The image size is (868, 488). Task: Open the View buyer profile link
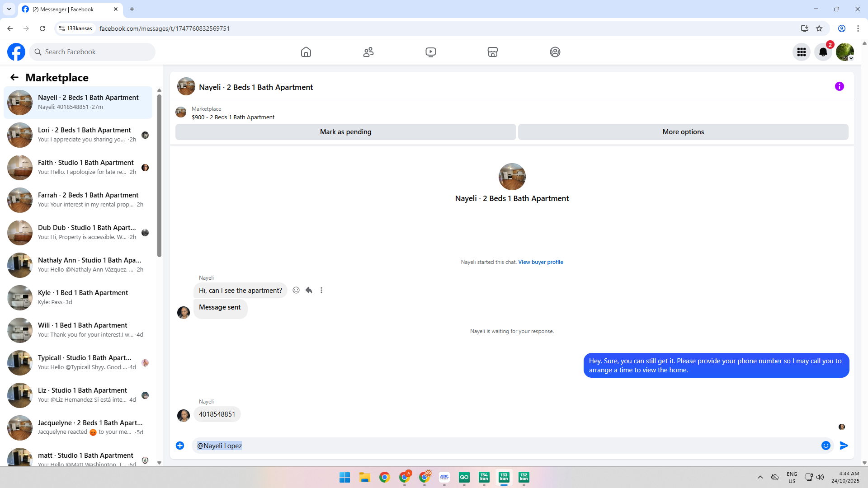[x=541, y=262]
